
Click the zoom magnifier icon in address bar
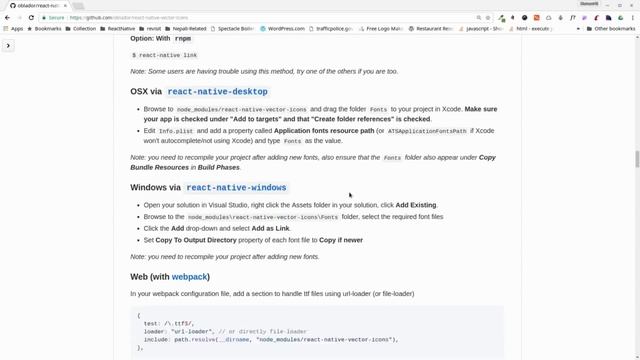[x=478, y=18]
